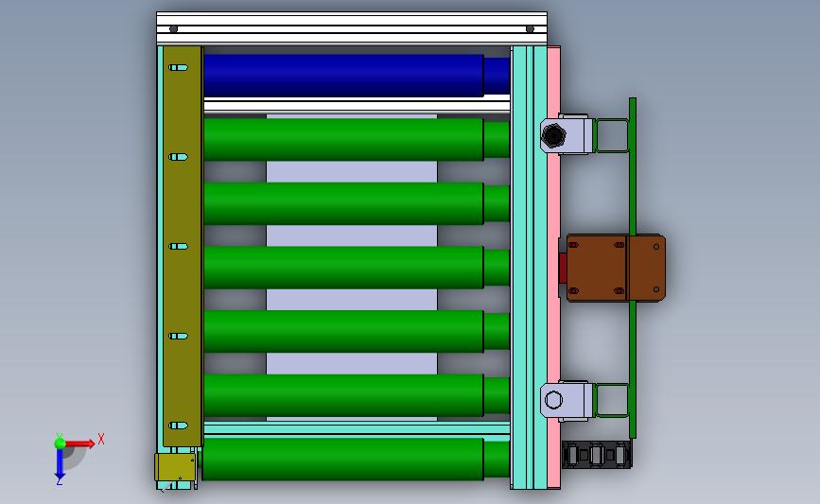The width and height of the screenshot is (820, 504).
Task: Pick the small olive block beside the last green roller
Action: 175,467
